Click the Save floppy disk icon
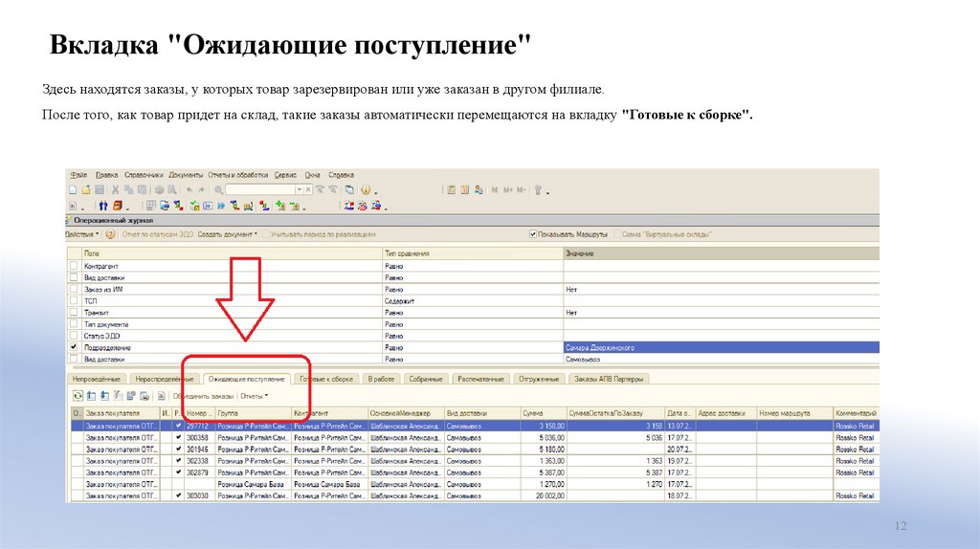Image resolution: width=980 pixels, height=549 pixels. (100, 190)
